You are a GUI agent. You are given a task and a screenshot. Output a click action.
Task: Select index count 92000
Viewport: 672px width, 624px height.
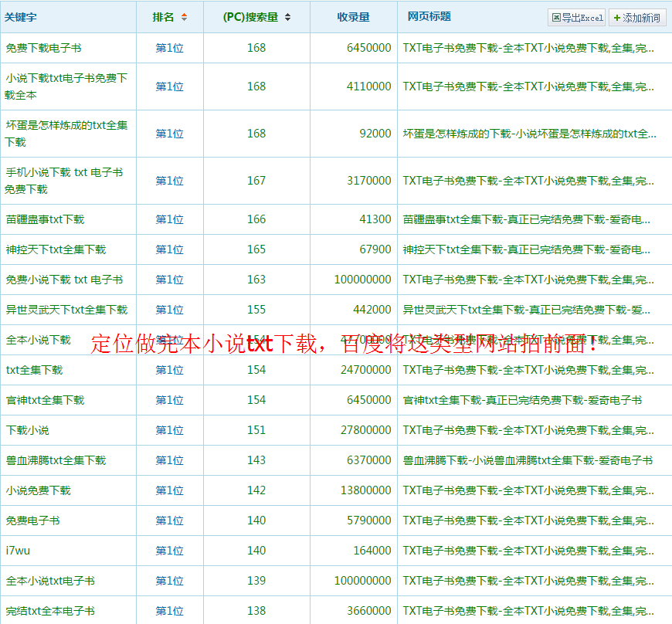point(375,134)
